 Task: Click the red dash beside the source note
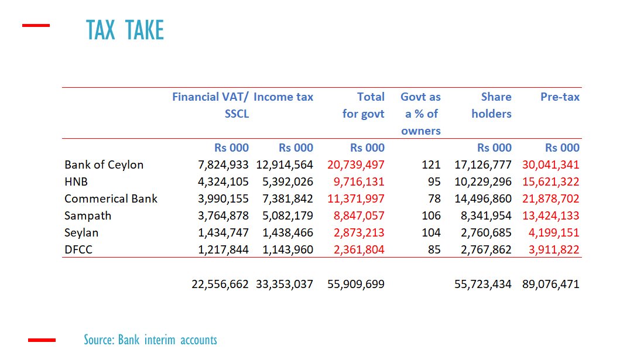[x=42, y=340]
